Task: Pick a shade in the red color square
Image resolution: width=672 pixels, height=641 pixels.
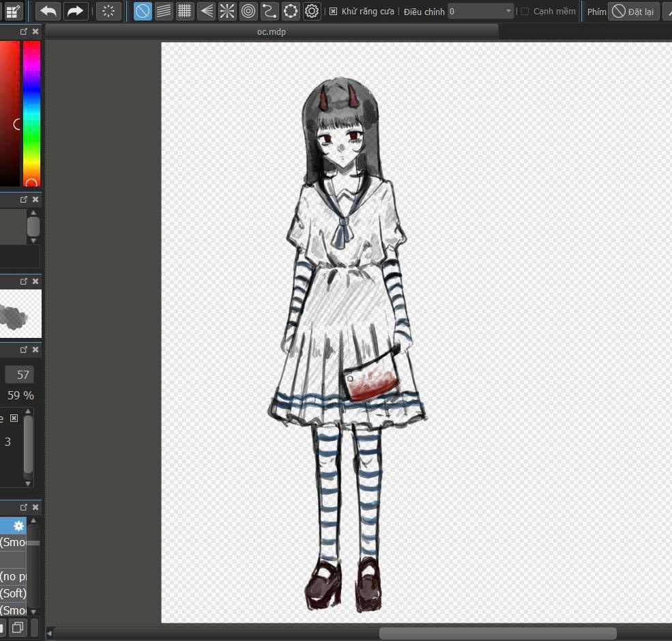Action: (x=10, y=113)
